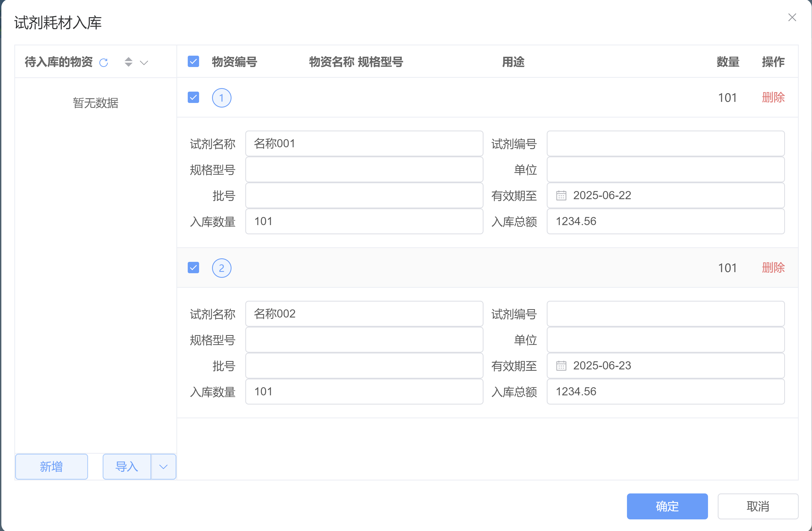
Task: Delete row 1 via 删除 link
Action: 773,98
